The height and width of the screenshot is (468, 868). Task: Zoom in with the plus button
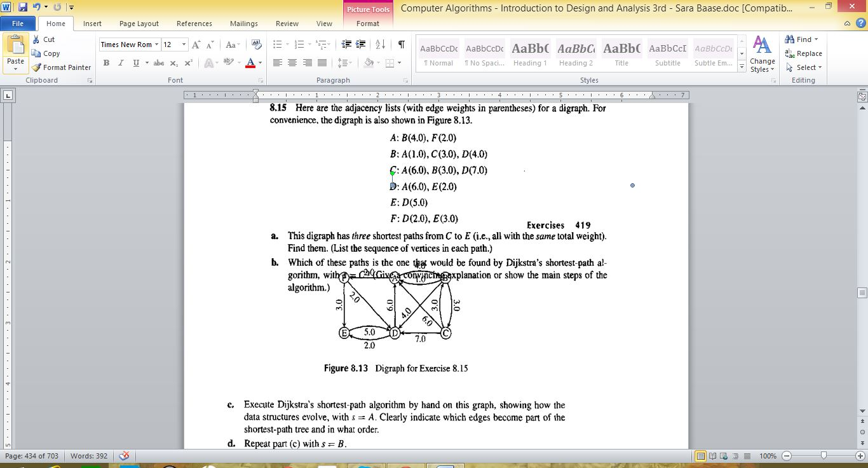pos(860,456)
